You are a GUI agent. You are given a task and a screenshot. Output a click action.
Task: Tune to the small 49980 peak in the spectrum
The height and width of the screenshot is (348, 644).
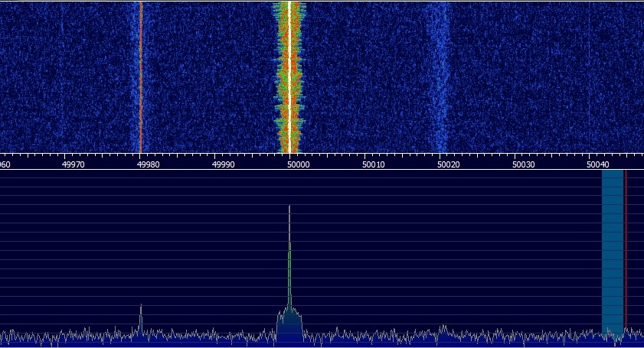click(x=141, y=318)
